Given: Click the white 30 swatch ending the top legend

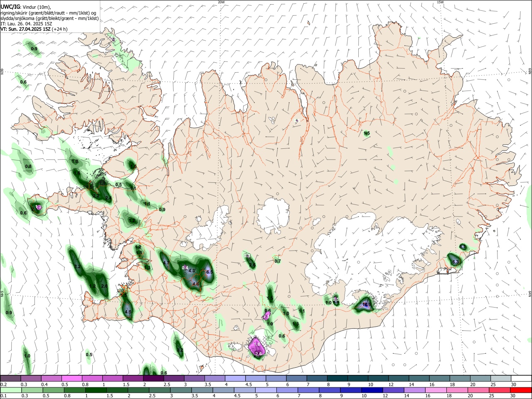Looking at the screenshot, I should point(522,378).
